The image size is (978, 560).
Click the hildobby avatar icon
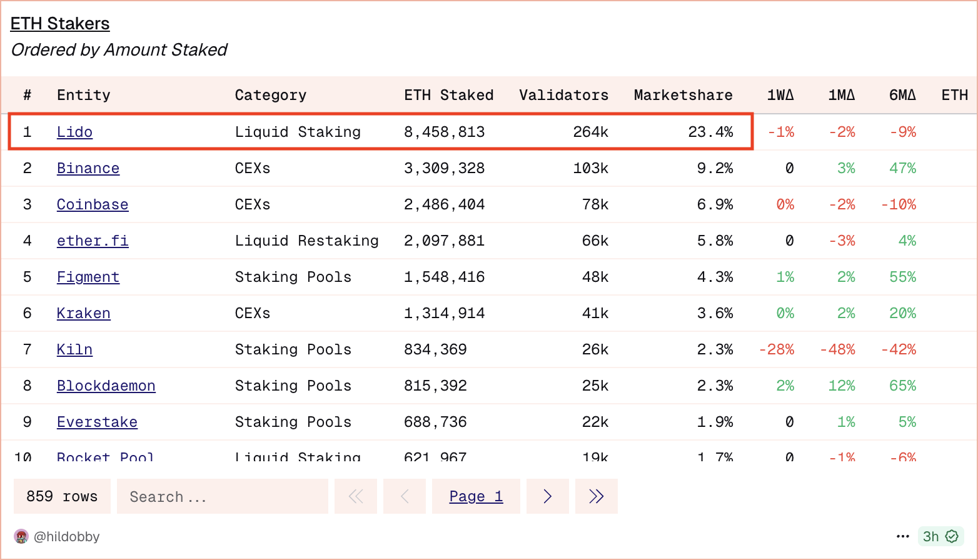pos(21,536)
